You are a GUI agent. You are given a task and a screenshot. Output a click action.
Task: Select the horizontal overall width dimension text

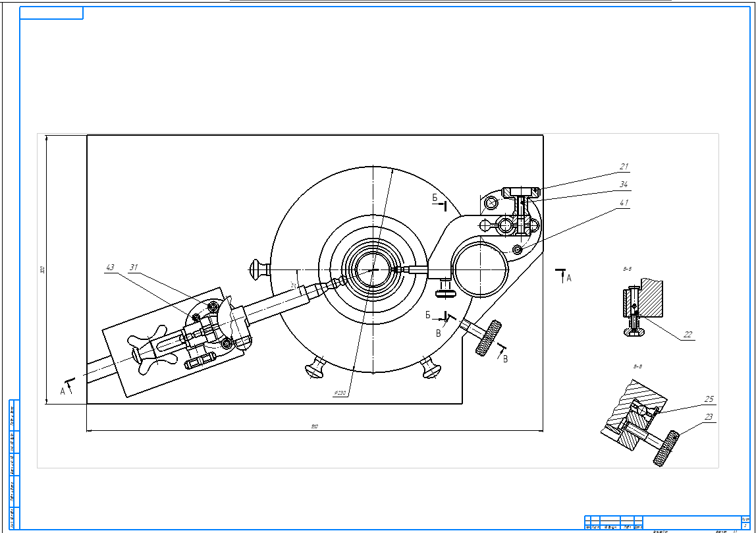[x=315, y=427]
